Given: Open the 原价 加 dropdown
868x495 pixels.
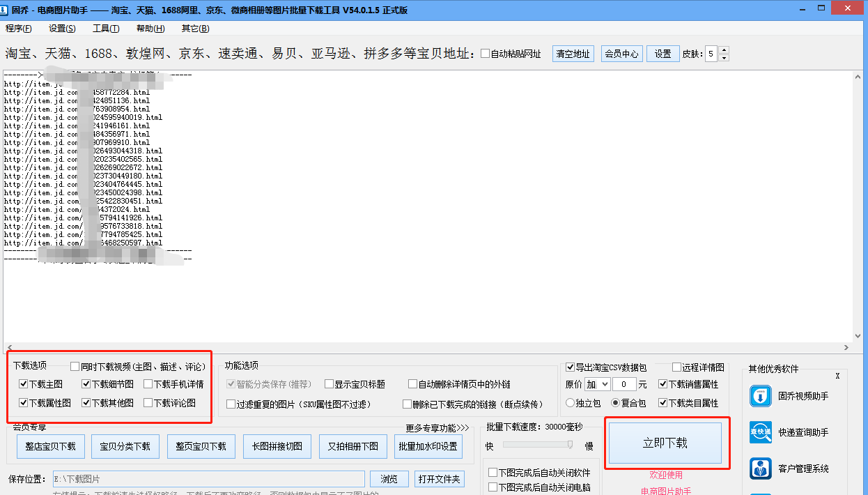Looking at the screenshot, I should [597, 384].
